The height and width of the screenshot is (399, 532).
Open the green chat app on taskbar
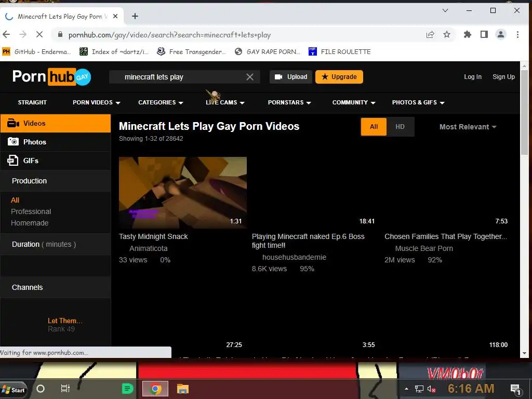pyautogui.click(x=128, y=389)
